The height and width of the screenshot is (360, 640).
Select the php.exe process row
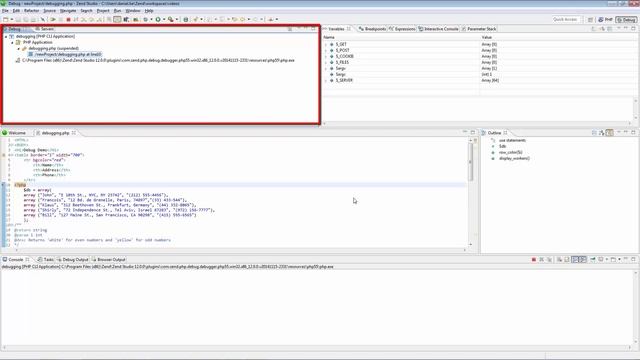tap(155, 60)
